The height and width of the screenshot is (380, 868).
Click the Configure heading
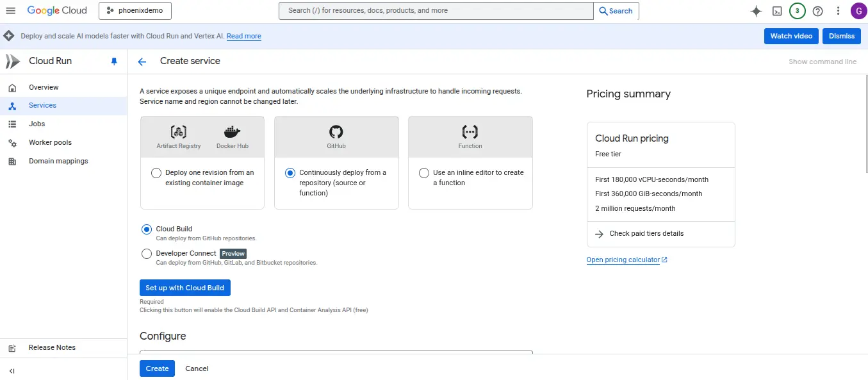pos(163,336)
